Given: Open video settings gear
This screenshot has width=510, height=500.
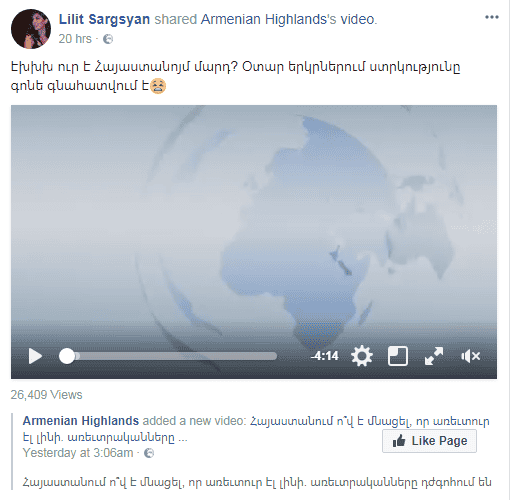Looking at the screenshot, I should coord(362,356).
